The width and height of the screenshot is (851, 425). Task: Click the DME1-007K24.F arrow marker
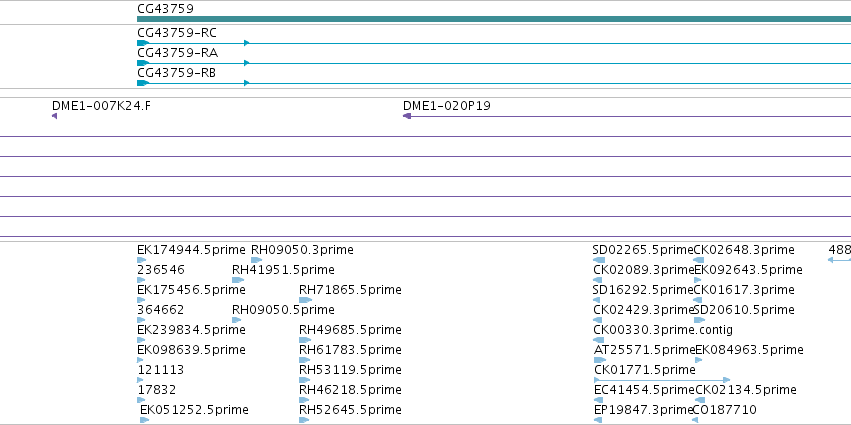coord(54,116)
